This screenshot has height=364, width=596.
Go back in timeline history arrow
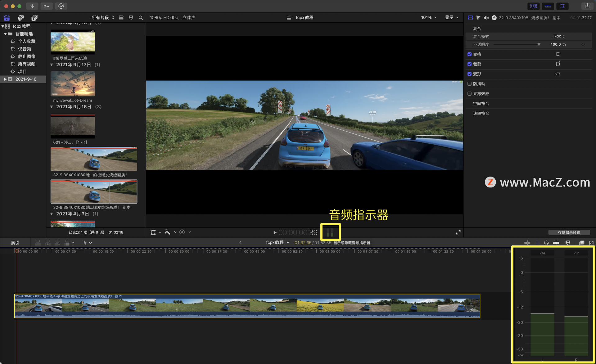240,242
